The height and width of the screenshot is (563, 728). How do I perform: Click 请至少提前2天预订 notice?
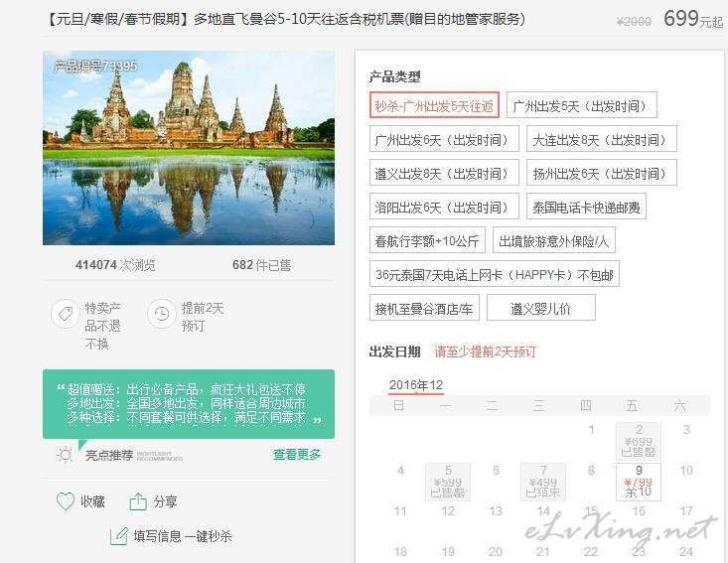click(x=486, y=352)
